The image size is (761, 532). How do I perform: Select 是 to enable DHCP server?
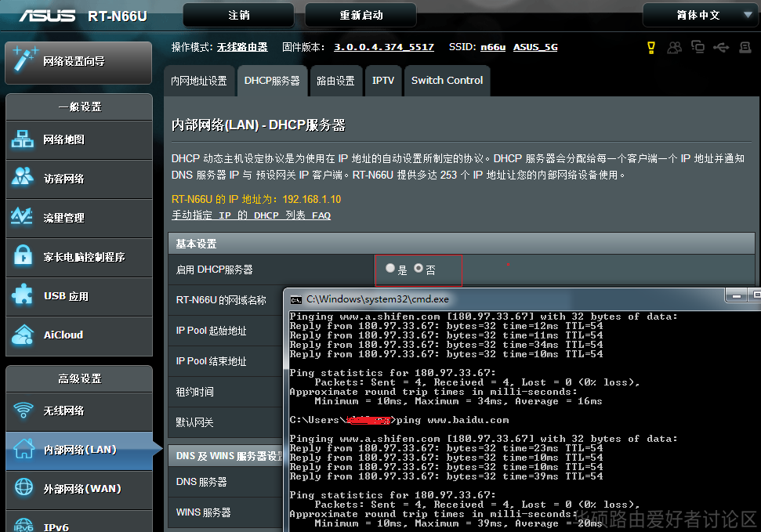click(390, 268)
